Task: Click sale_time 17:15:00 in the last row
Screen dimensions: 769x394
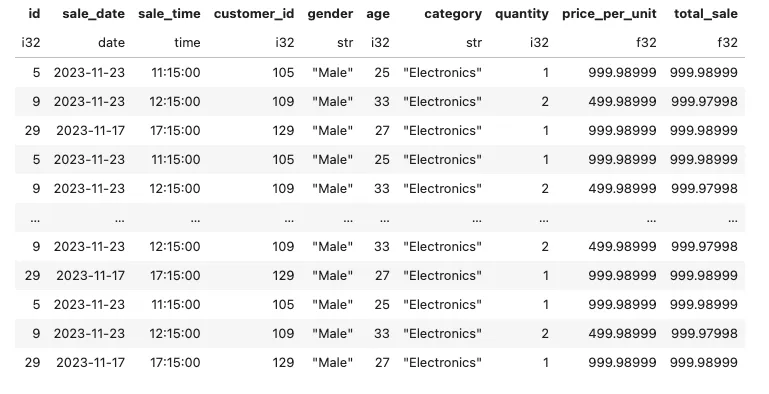Action: click(175, 363)
